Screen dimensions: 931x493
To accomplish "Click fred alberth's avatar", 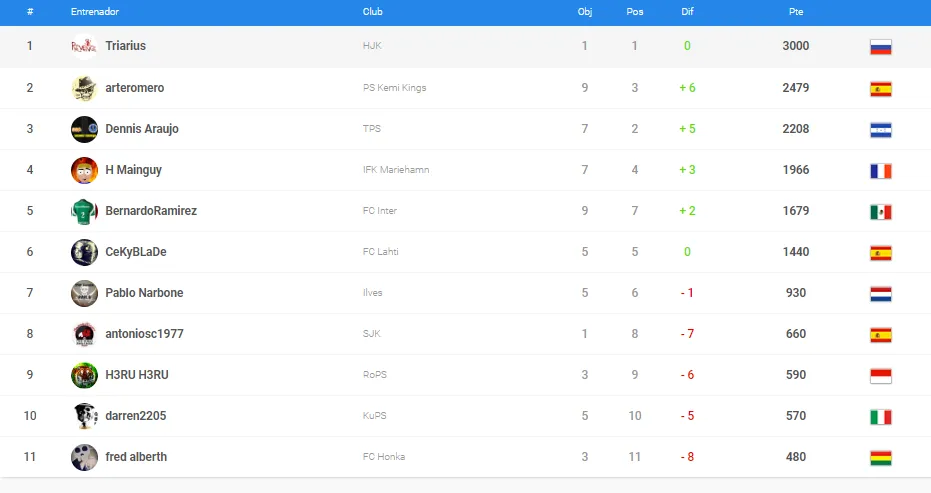I will click(x=84, y=457).
